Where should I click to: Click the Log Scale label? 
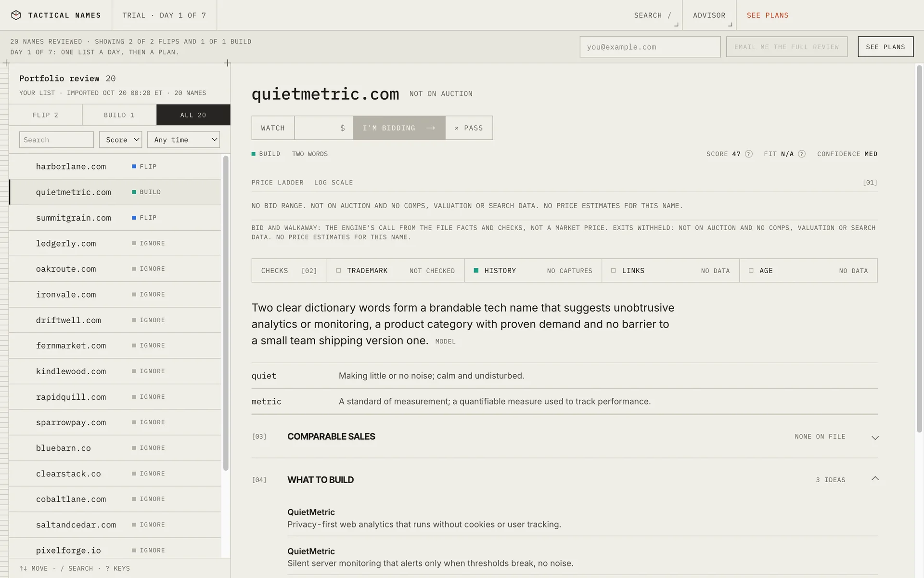pyautogui.click(x=334, y=183)
